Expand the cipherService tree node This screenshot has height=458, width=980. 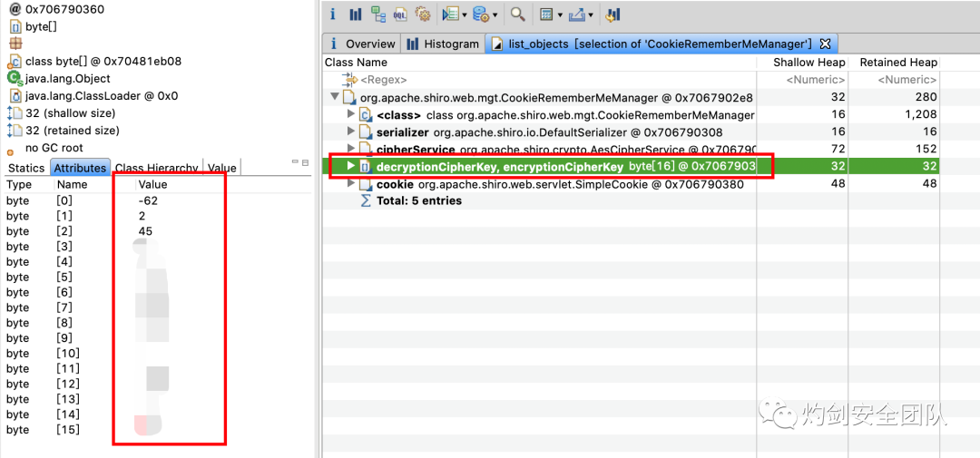[350, 150]
